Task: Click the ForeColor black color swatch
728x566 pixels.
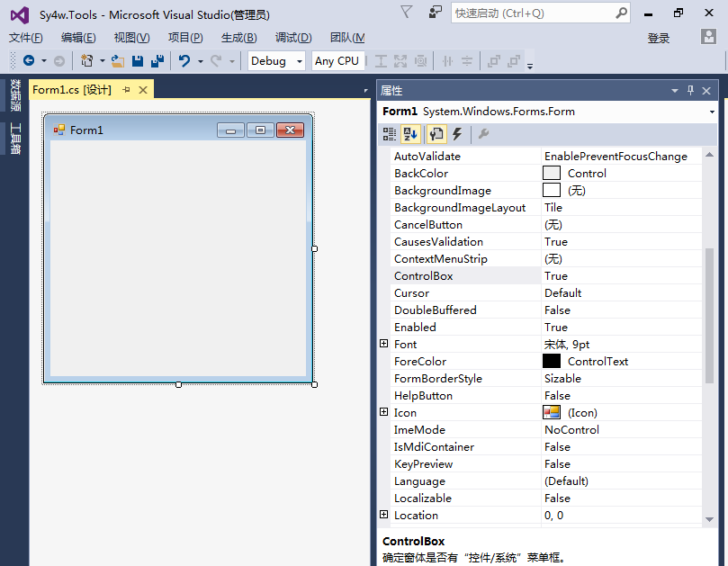Action: (552, 361)
